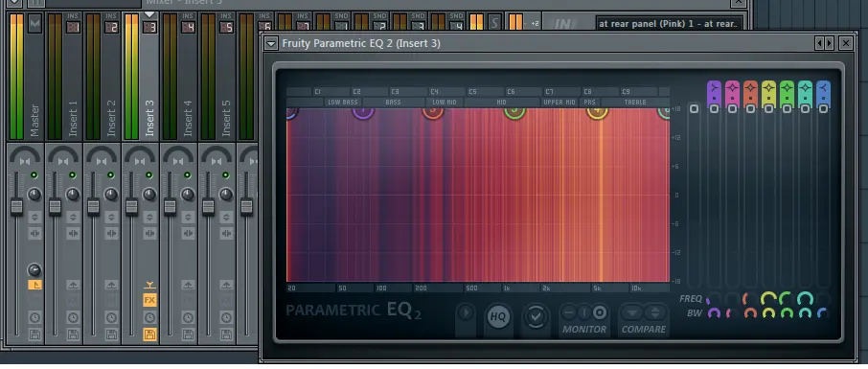Click the Compare up-down swap button

(655, 313)
